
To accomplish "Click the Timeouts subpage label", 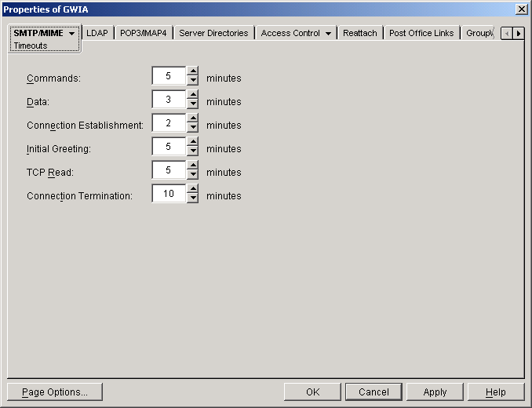I will point(30,46).
